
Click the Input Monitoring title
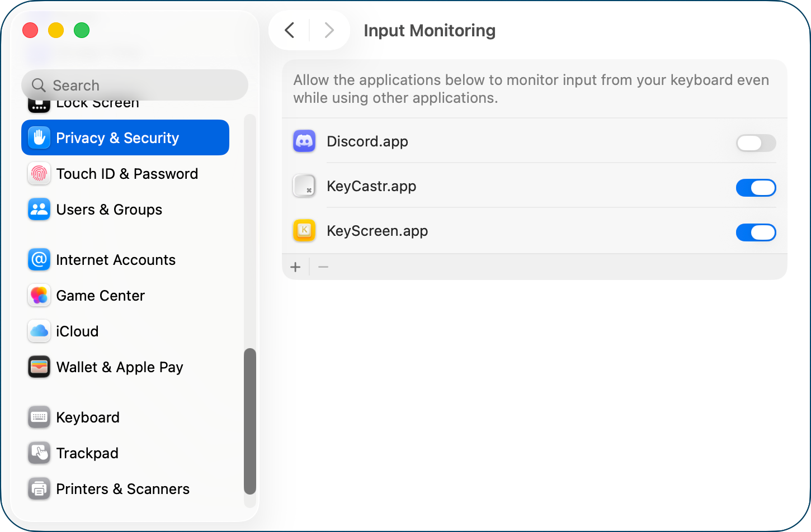pyautogui.click(x=430, y=30)
